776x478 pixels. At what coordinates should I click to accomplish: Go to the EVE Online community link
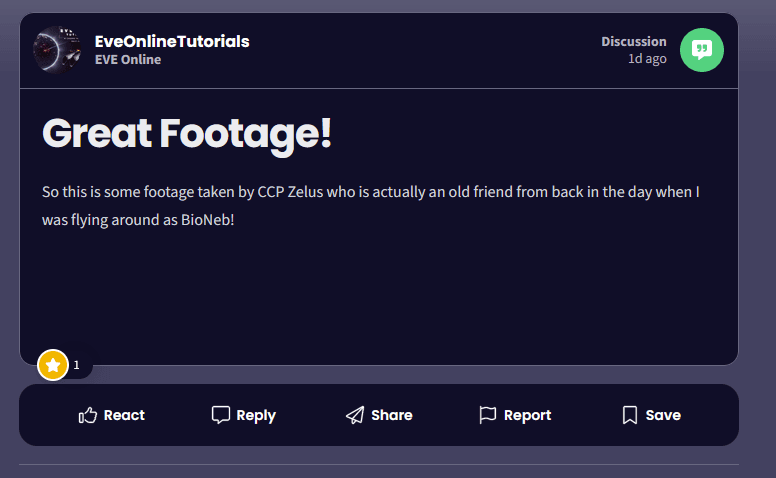click(128, 59)
